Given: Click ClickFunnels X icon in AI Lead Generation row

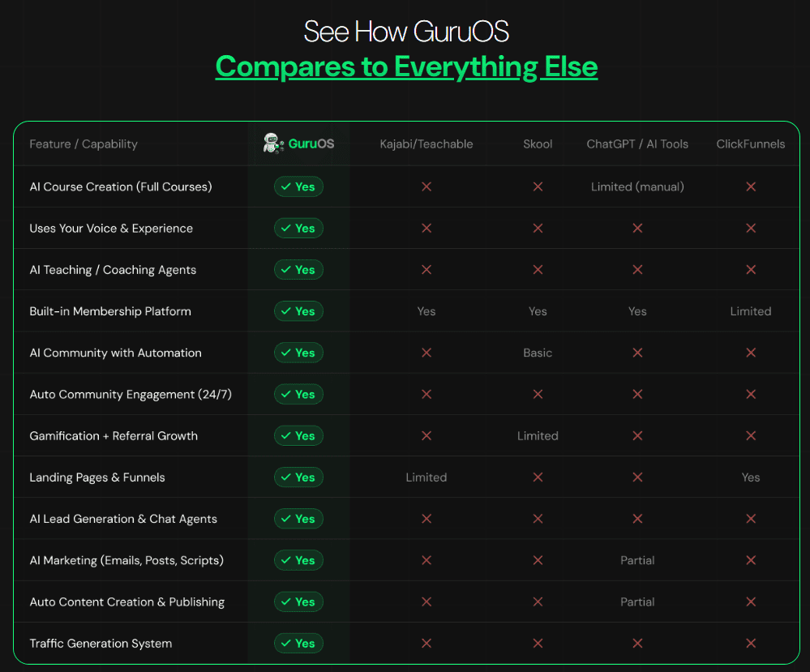Looking at the screenshot, I should point(751,519).
